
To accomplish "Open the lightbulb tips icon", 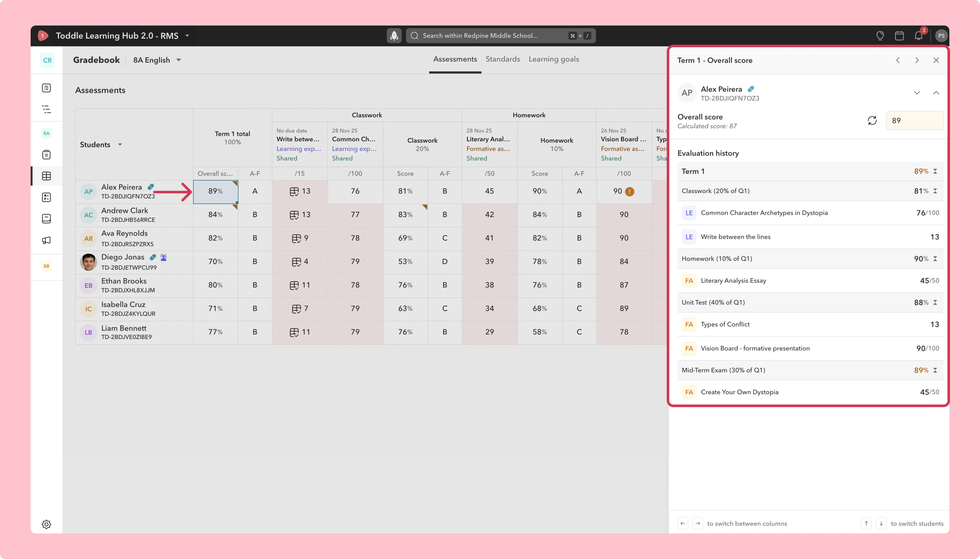I will coord(880,36).
